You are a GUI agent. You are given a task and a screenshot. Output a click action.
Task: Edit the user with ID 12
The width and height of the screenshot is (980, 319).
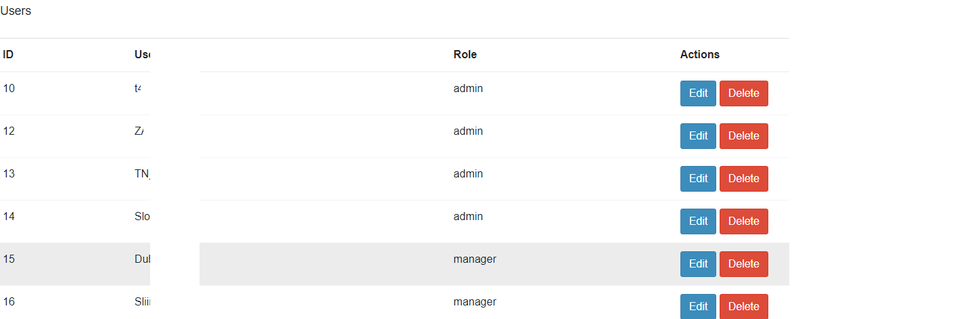[698, 136]
